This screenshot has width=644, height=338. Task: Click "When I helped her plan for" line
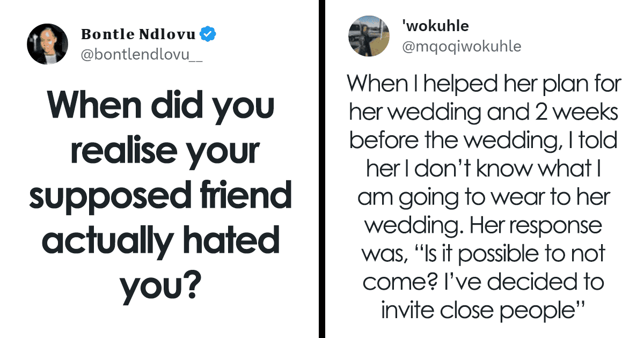(484, 84)
